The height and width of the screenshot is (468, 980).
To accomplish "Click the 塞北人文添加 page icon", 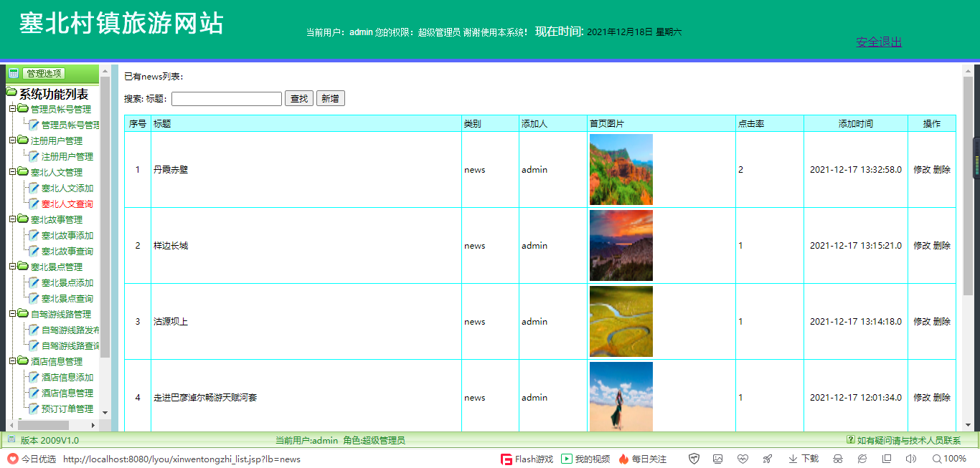I will pyautogui.click(x=34, y=188).
